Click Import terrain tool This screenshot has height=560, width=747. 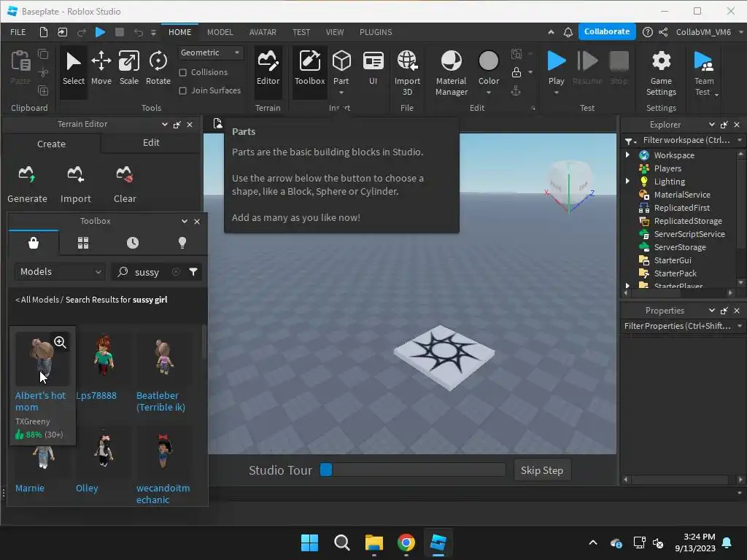tap(75, 184)
